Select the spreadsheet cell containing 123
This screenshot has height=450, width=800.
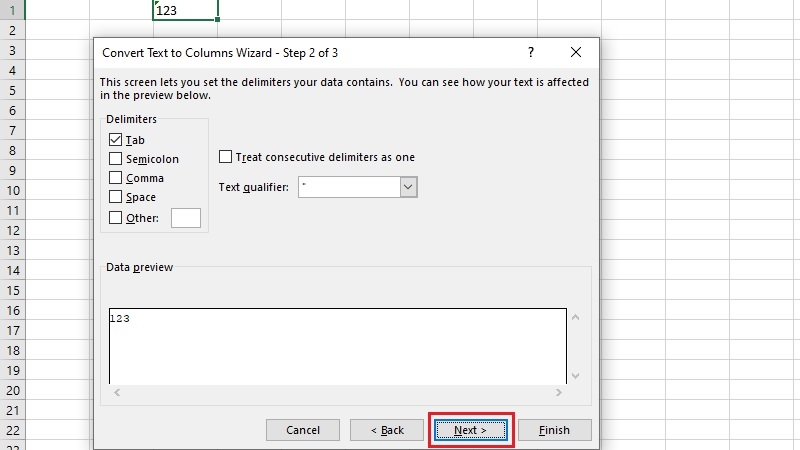tap(185, 10)
